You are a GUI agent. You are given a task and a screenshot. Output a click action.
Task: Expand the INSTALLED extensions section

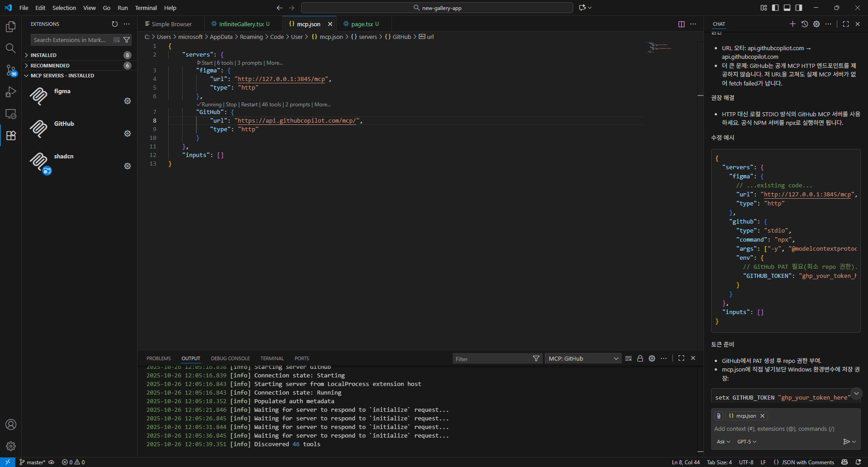coord(43,55)
